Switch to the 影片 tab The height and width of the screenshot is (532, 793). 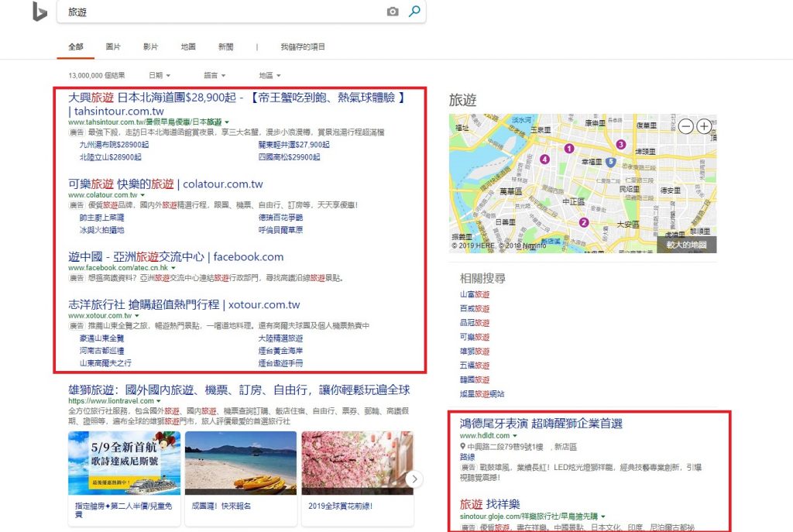pyautogui.click(x=151, y=46)
